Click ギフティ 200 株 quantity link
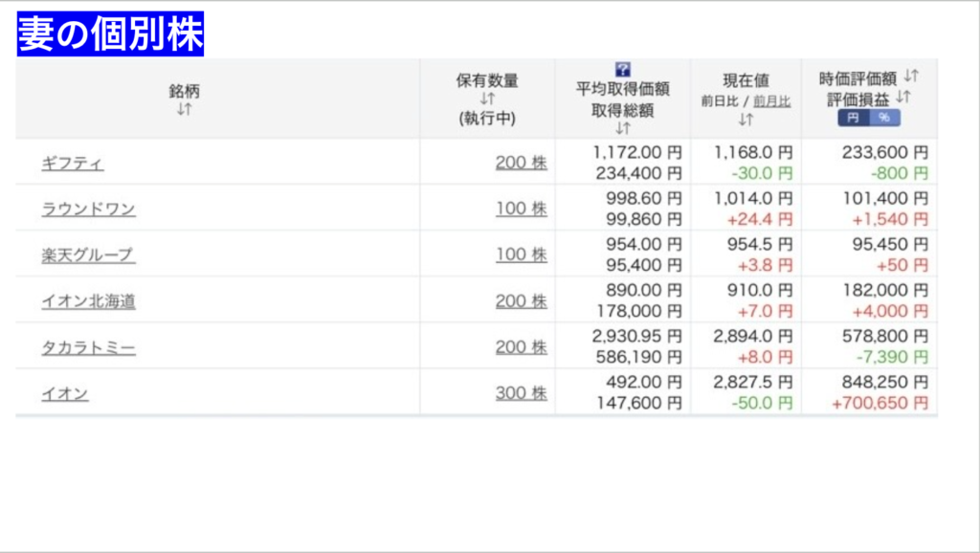980x553 pixels. [x=521, y=163]
